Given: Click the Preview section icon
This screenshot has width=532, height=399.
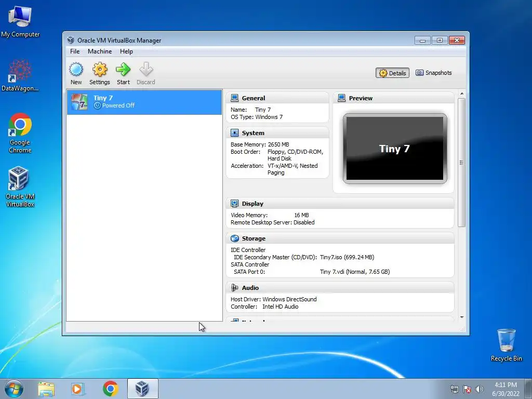Looking at the screenshot, I should tap(342, 98).
